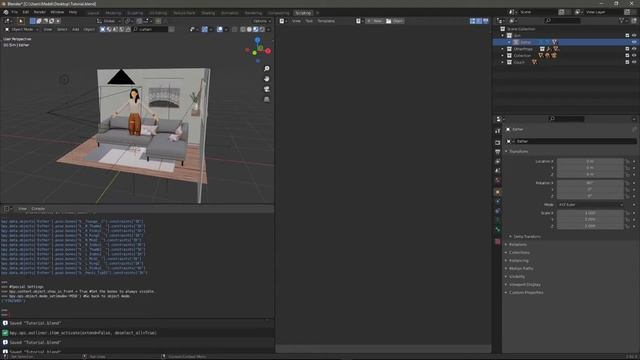The image size is (640, 360).
Task: Open rotation Mode XYZ Euler dropdown
Action: (590, 204)
